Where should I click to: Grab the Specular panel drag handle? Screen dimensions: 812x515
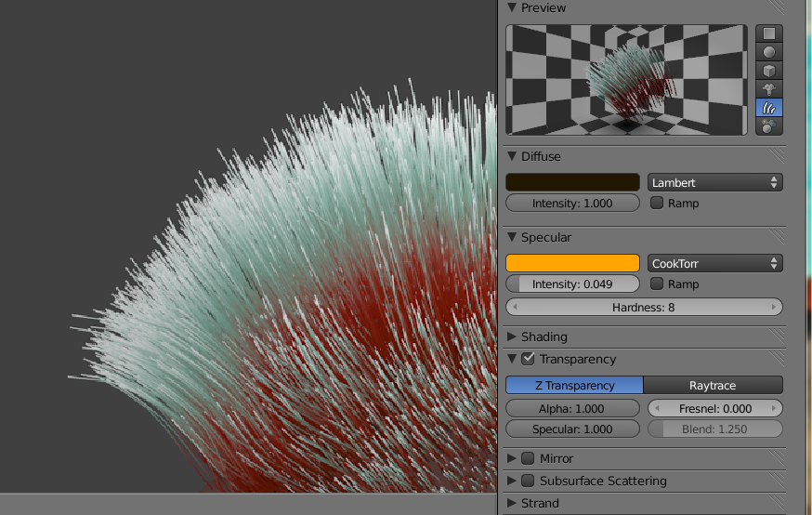777,236
